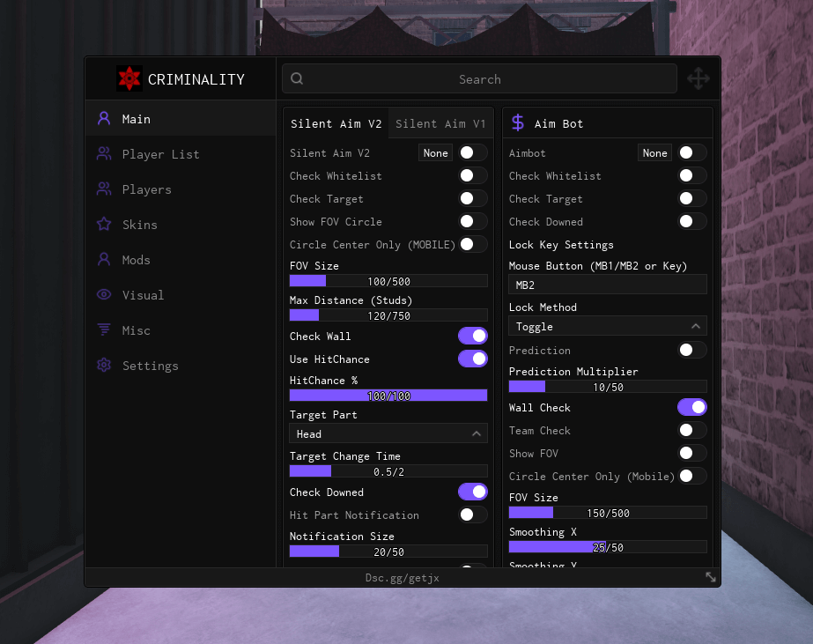Enable Circle Center Only (MOBILE) in Silent Aim
This screenshot has width=813, height=644.
(x=473, y=244)
